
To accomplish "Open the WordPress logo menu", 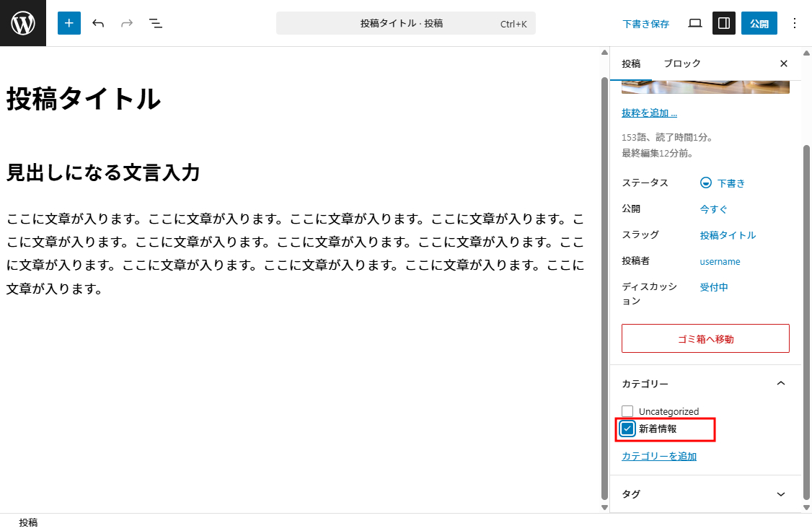I will [x=23, y=23].
